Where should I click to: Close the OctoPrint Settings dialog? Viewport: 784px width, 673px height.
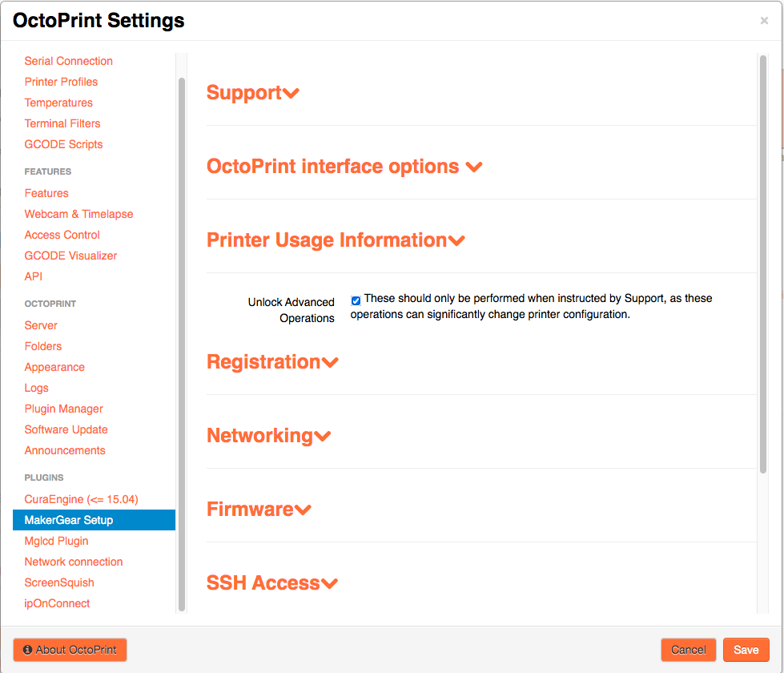pos(764,21)
